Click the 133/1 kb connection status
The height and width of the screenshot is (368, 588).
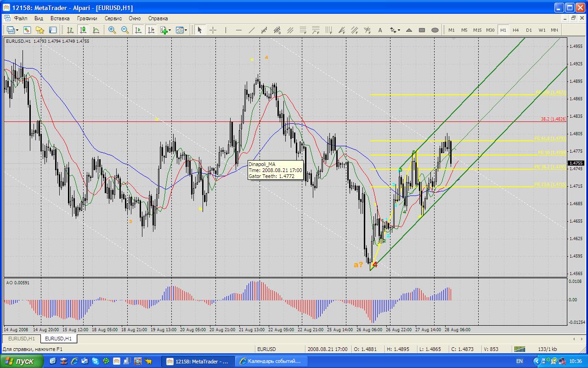[x=548, y=349]
